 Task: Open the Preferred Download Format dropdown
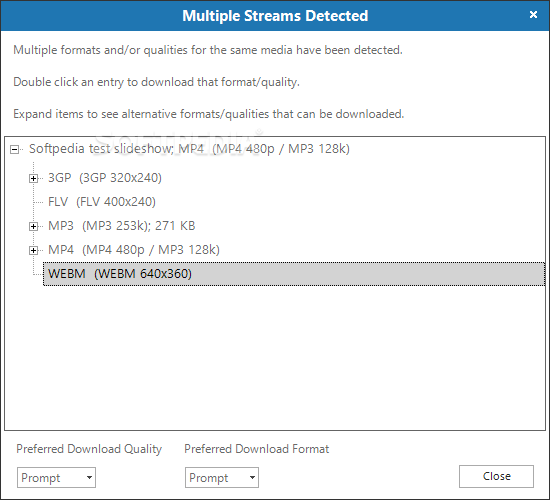[x=222, y=478]
